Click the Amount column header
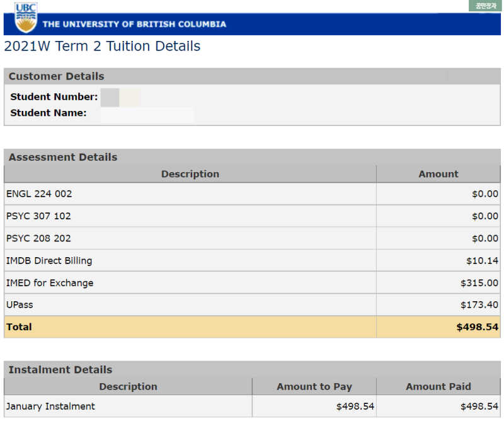 (x=438, y=174)
